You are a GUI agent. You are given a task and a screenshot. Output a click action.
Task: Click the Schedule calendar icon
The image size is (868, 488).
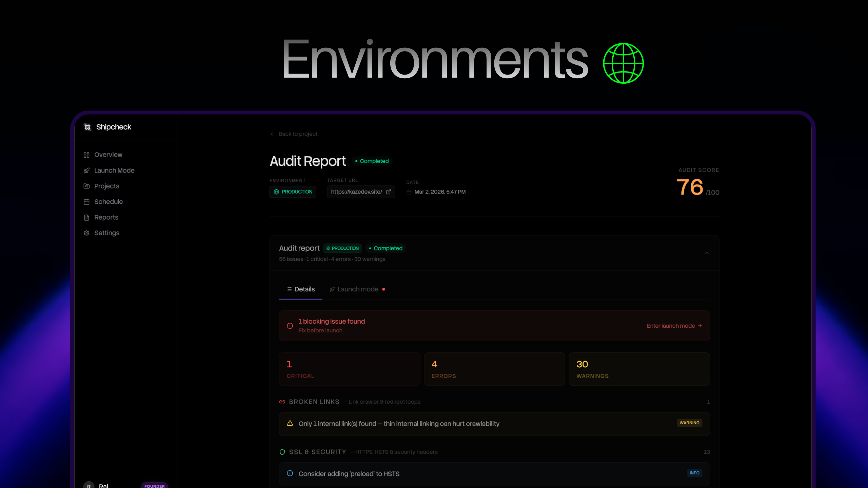[x=86, y=202]
